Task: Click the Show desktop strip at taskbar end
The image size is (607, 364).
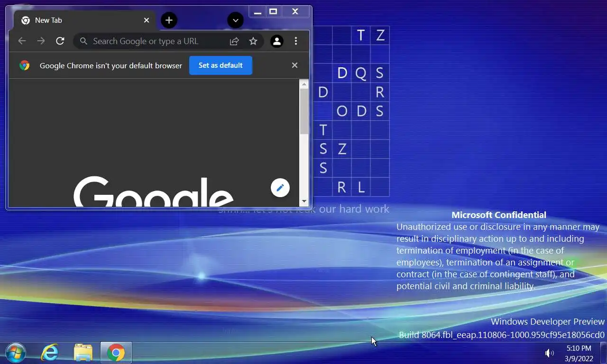Action: click(x=604, y=353)
